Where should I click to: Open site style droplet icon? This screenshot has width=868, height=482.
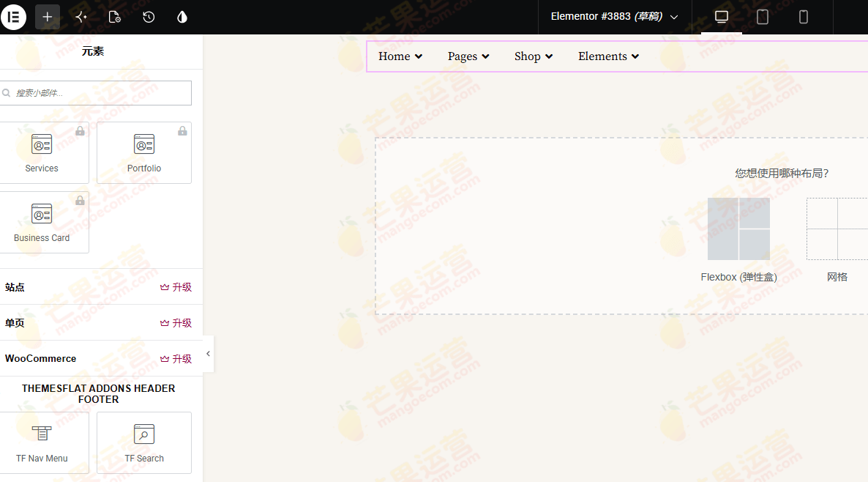[182, 17]
